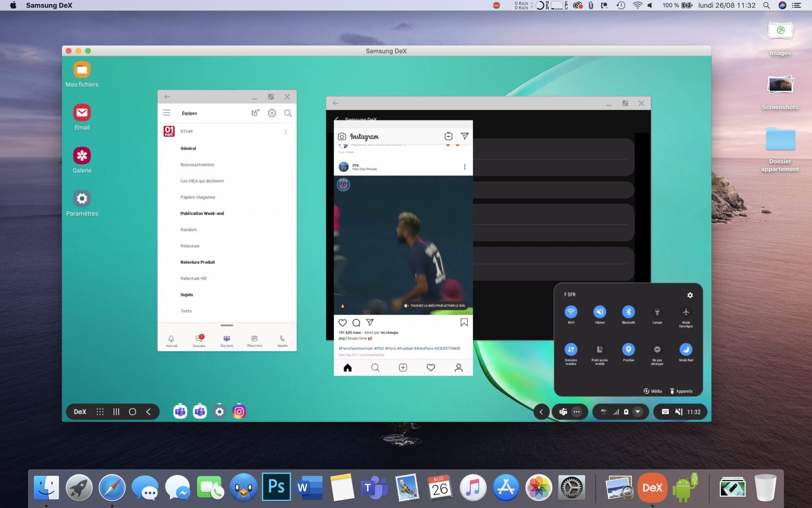Collapse the quick panel dropdown arrow
Image resolution: width=812 pixels, height=508 pixels.
tap(637, 412)
